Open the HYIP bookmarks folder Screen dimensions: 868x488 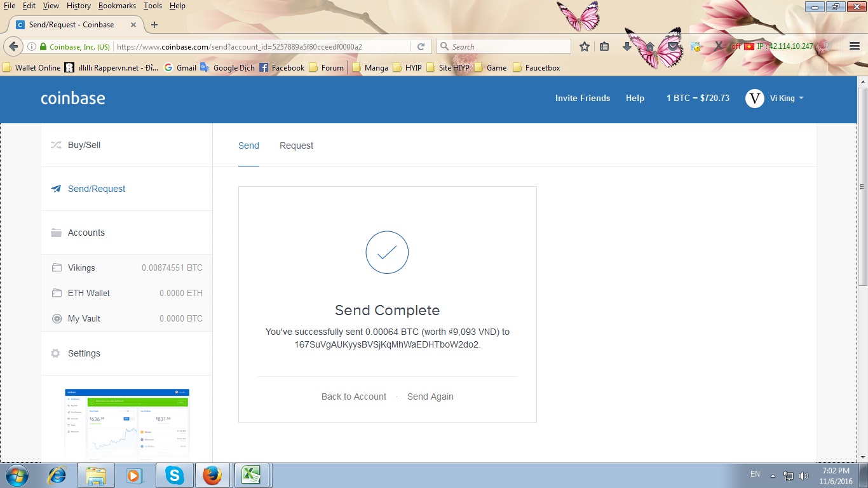[x=407, y=67]
